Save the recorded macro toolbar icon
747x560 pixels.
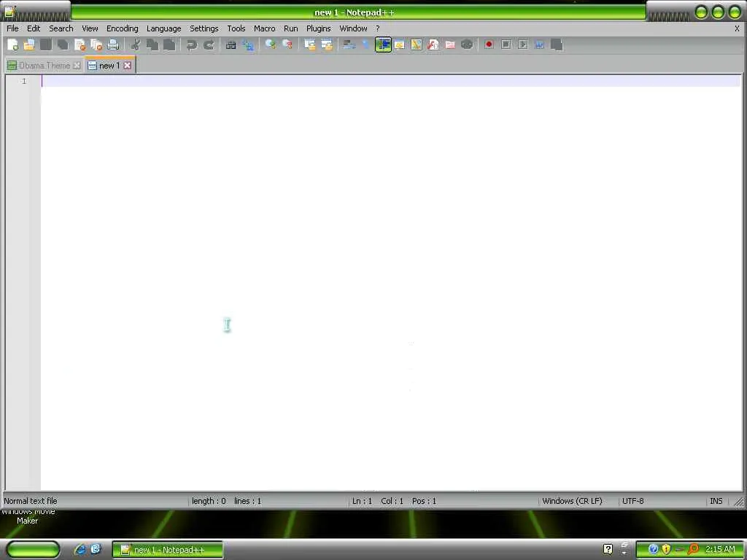pyautogui.click(x=557, y=44)
